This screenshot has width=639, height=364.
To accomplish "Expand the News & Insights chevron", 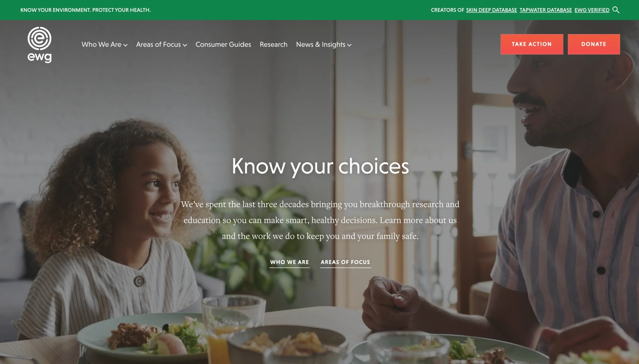I will [349, 45].
